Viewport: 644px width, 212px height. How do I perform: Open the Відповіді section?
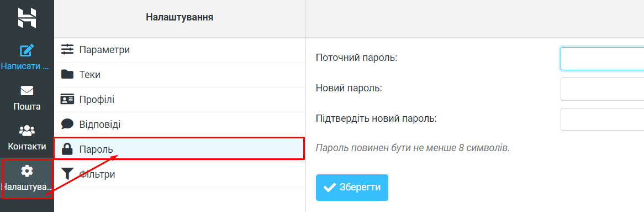pyautogui.click(x=180, y=125)
